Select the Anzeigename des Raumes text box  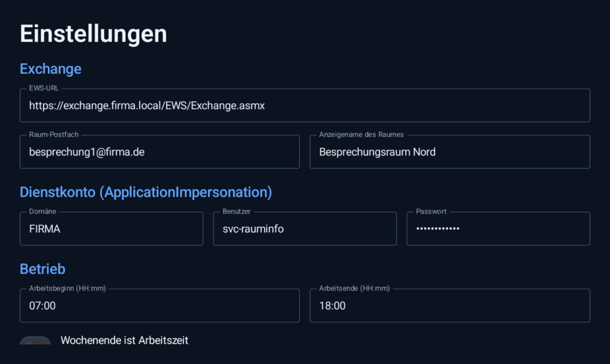450,152
